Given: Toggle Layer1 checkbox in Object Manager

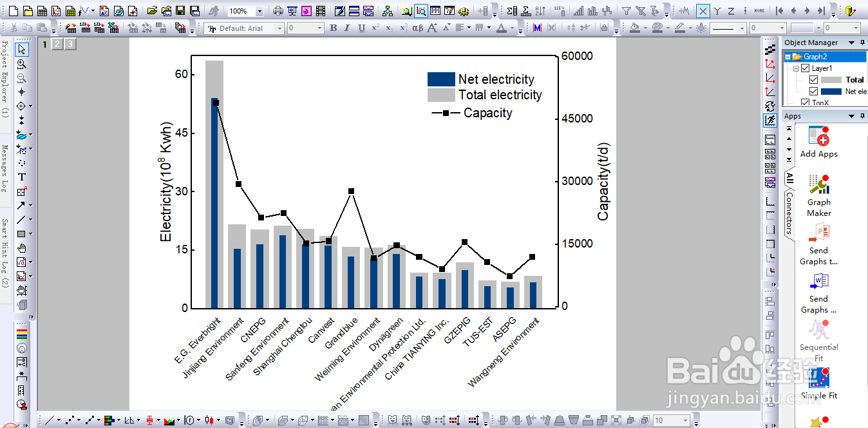Looking at the screenshot, I should click(805, 68).
